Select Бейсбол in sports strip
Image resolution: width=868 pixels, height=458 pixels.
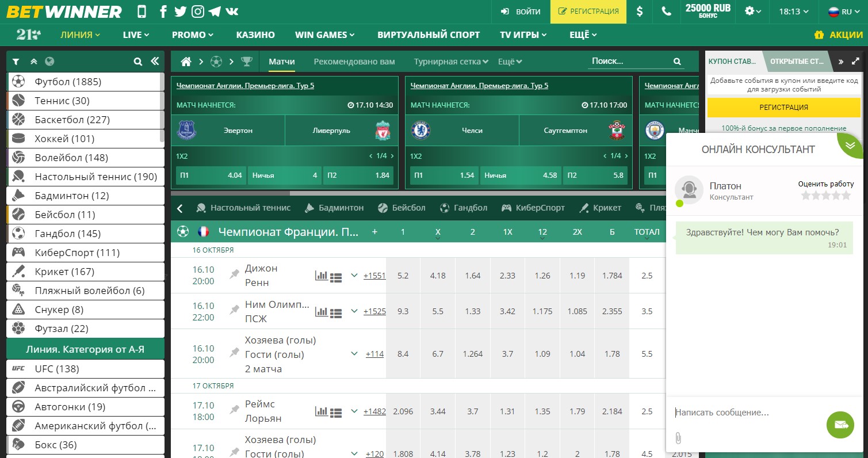click(402, 208)
